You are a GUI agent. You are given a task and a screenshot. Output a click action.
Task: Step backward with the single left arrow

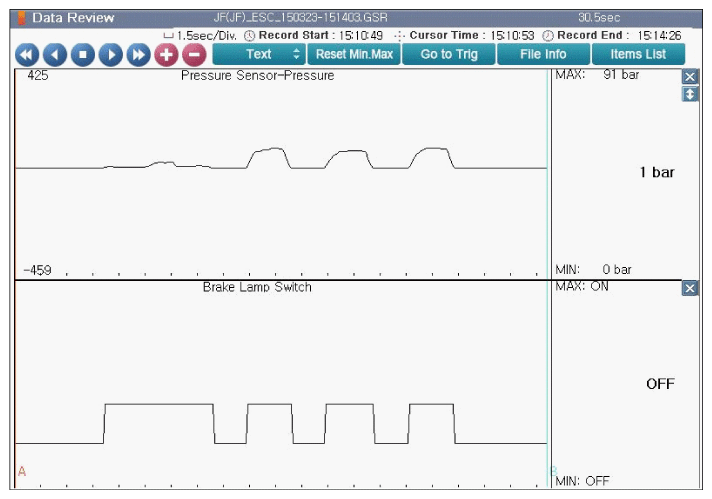tap(55, 55)
